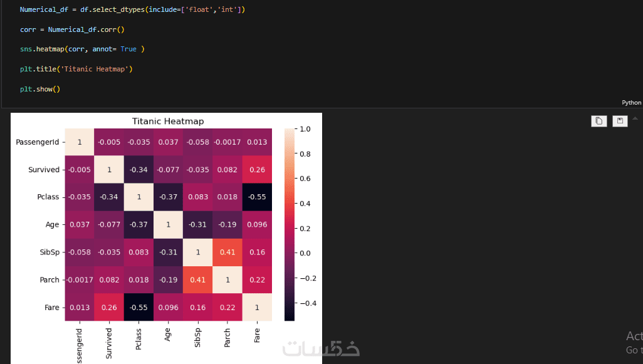643x364 pixels.
Task: Click the Arabic watermark logo at the bottom
Action: click(321, 348)
